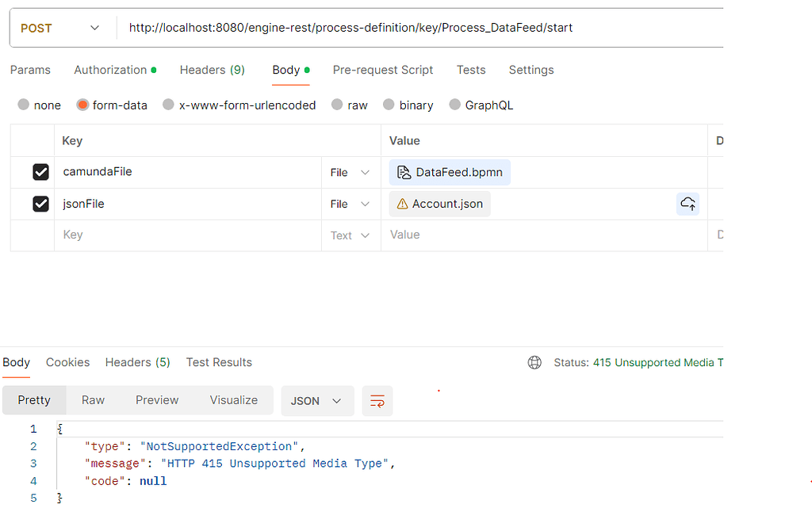812x531 pixels.
Task: Click the green dot on Authorization tab
Action: (153, 69)
